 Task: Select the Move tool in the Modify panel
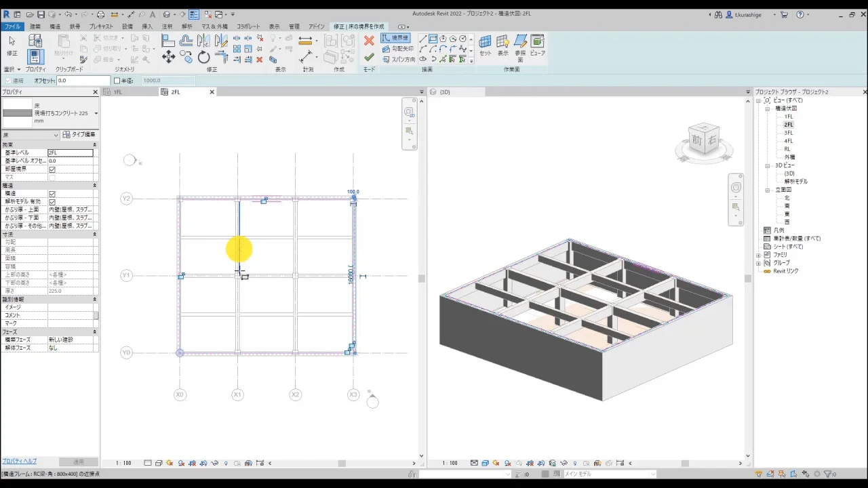click(168, 58)
